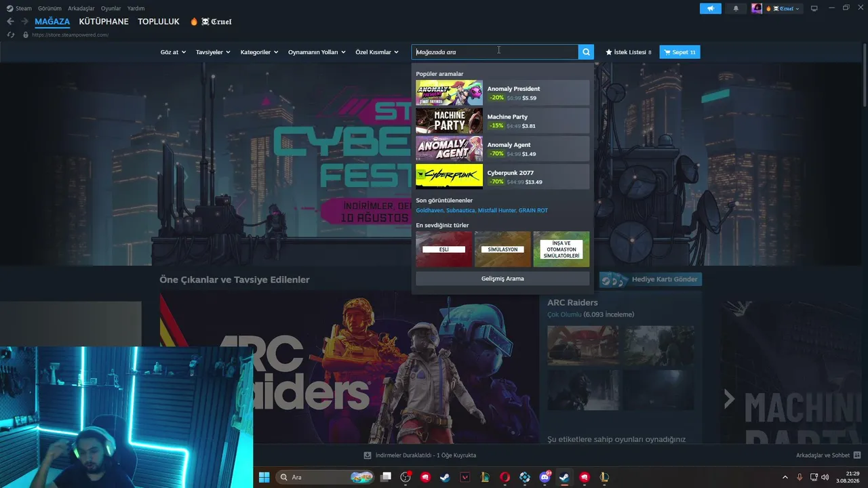Open the Oyunlar menu

click(x=111, y=9)
